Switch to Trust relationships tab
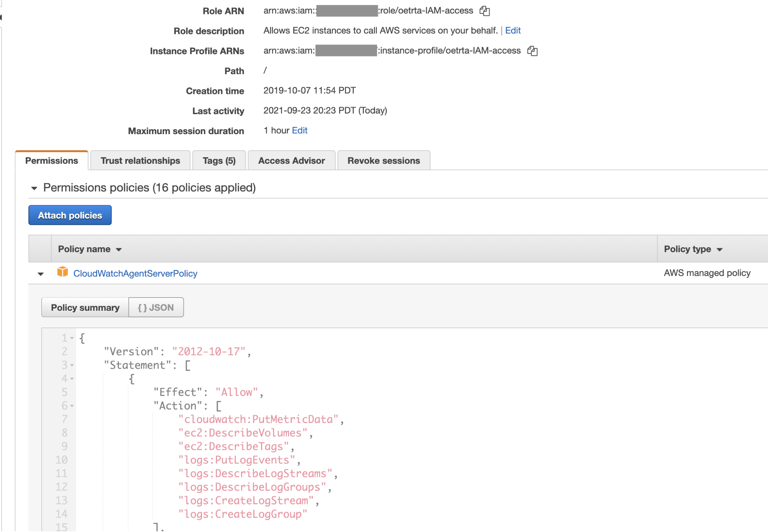The image size is (768, 532). click(140, 161)
